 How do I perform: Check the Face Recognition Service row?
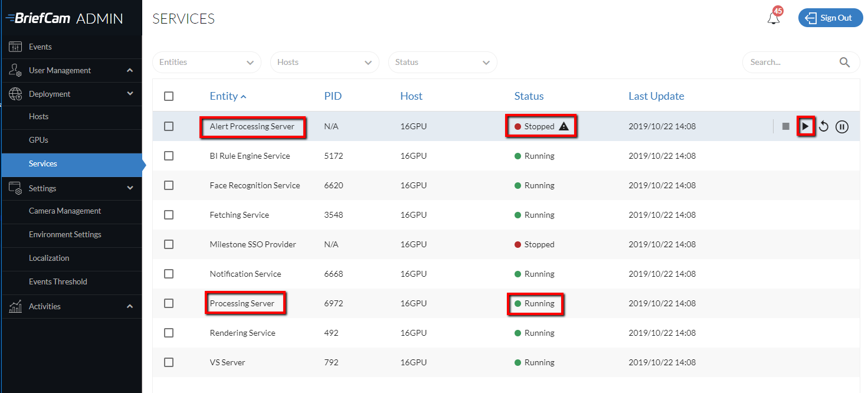tap(169, 185)
